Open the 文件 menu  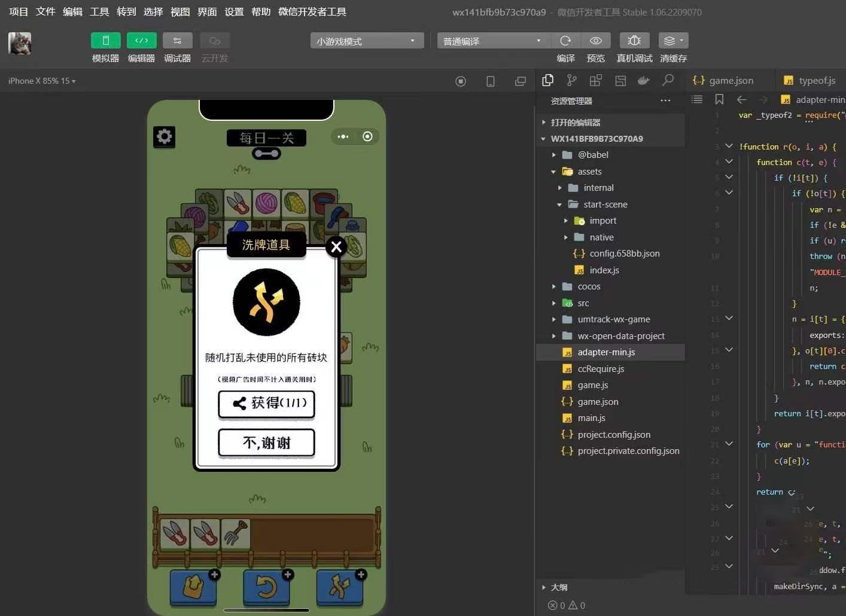click(x=45, y=12)
